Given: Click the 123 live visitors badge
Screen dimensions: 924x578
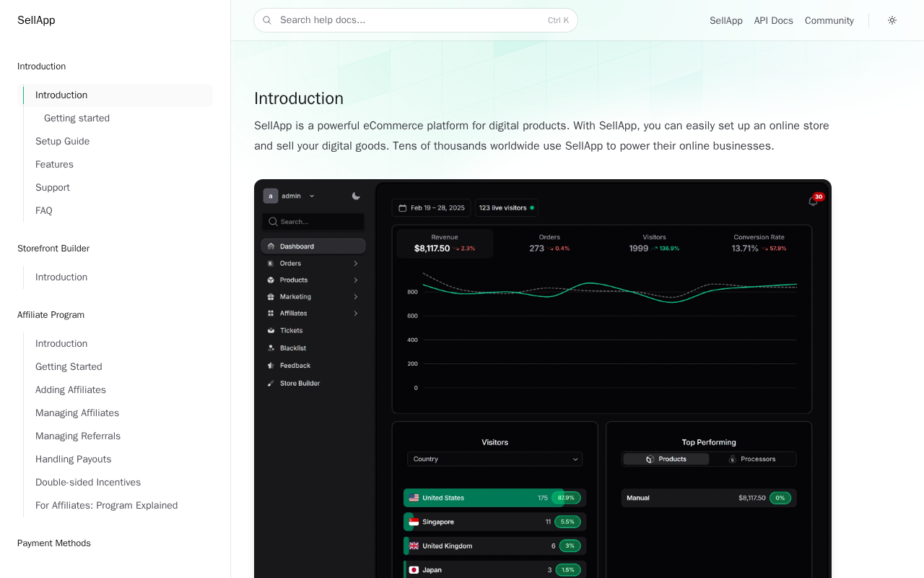Looking at the screenshot, I should (506, 208).
